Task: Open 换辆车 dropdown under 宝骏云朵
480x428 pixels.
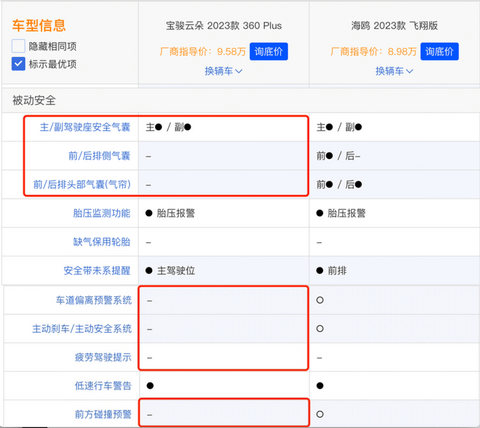Action: tap(223, 71)
